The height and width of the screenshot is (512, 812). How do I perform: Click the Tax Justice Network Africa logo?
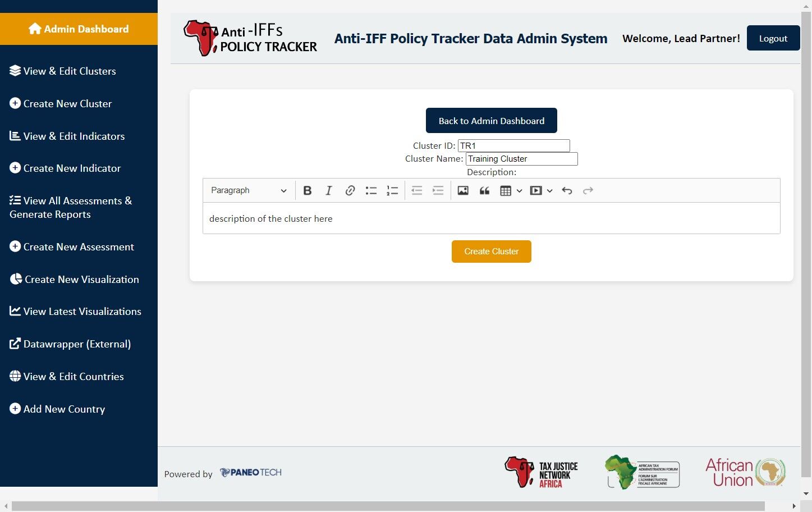541,472
